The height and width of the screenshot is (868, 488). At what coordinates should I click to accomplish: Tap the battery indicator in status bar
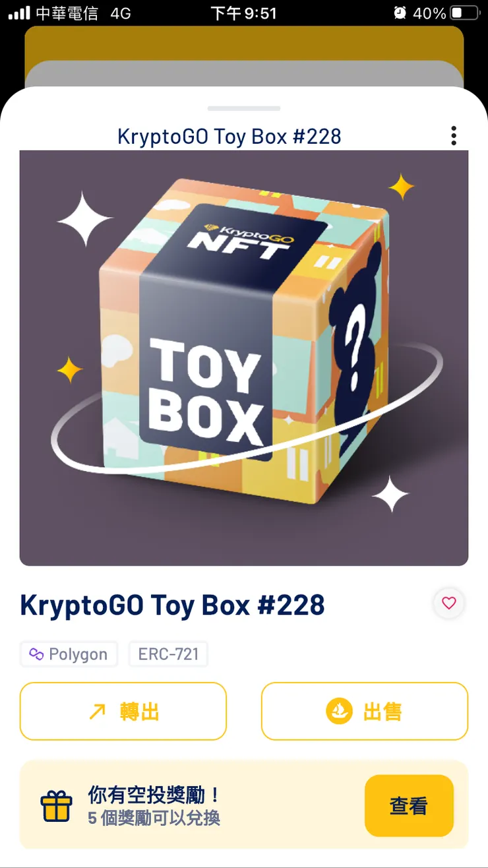point(465,13)
